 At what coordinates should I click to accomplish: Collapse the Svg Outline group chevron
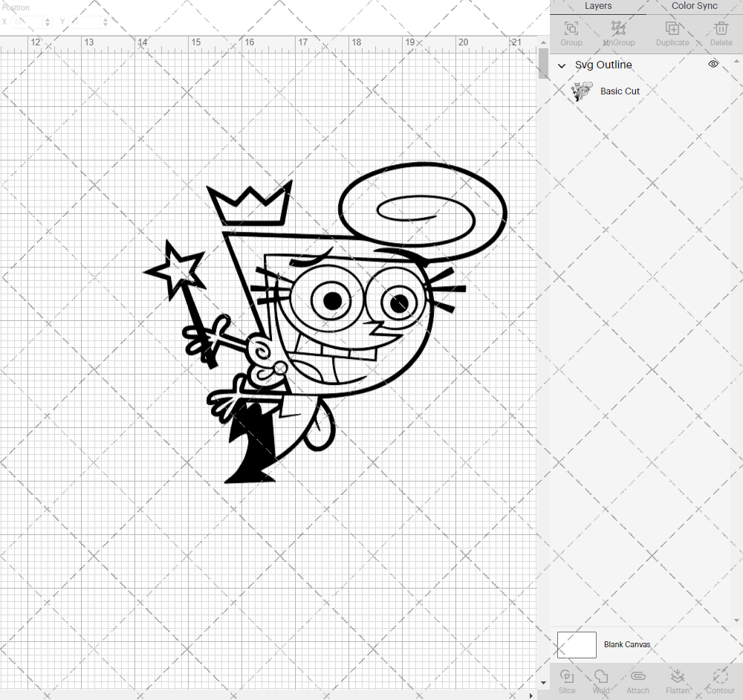(x=562, y=66)
